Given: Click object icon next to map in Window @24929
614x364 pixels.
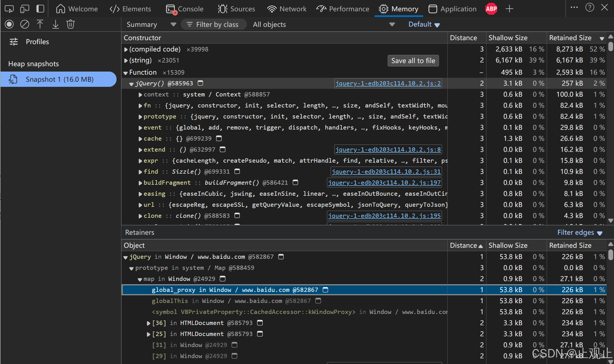Looking at the screenshot, I should coord(223,279).
